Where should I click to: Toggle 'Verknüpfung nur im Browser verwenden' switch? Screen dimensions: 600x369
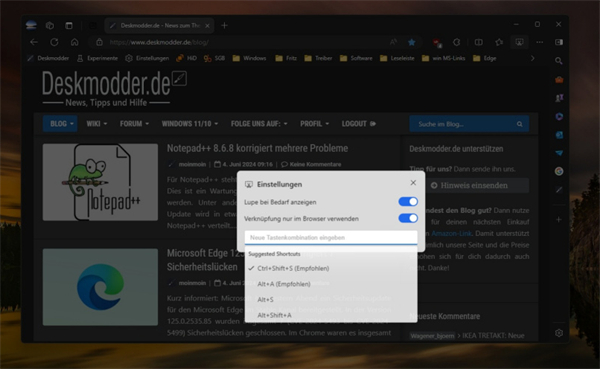coord(408,218)
